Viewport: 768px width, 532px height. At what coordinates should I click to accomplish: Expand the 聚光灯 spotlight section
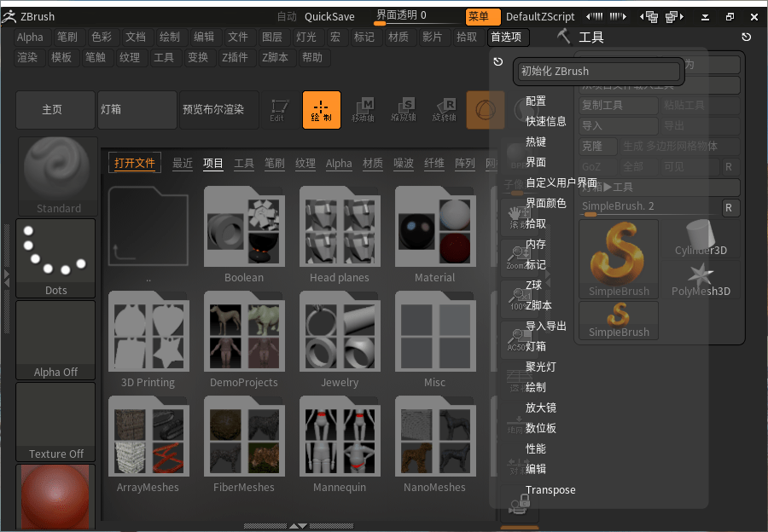(x=541, y=367)
